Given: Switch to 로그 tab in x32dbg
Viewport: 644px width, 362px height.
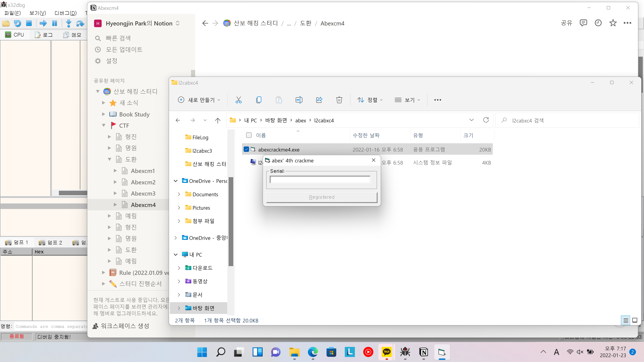Looking at the screenshot, I should click(44, 35).
